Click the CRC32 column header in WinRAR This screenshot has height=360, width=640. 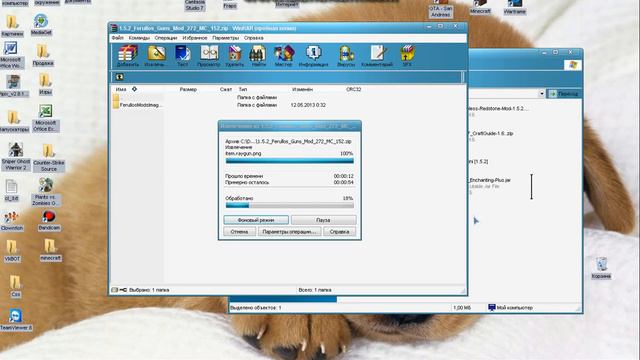point(353,89)
